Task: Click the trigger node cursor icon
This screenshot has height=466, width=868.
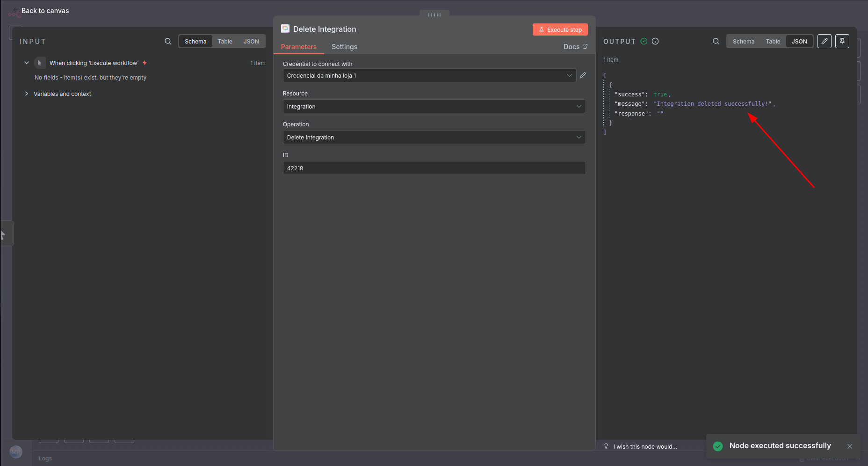Action: click(x=40, y=63)
